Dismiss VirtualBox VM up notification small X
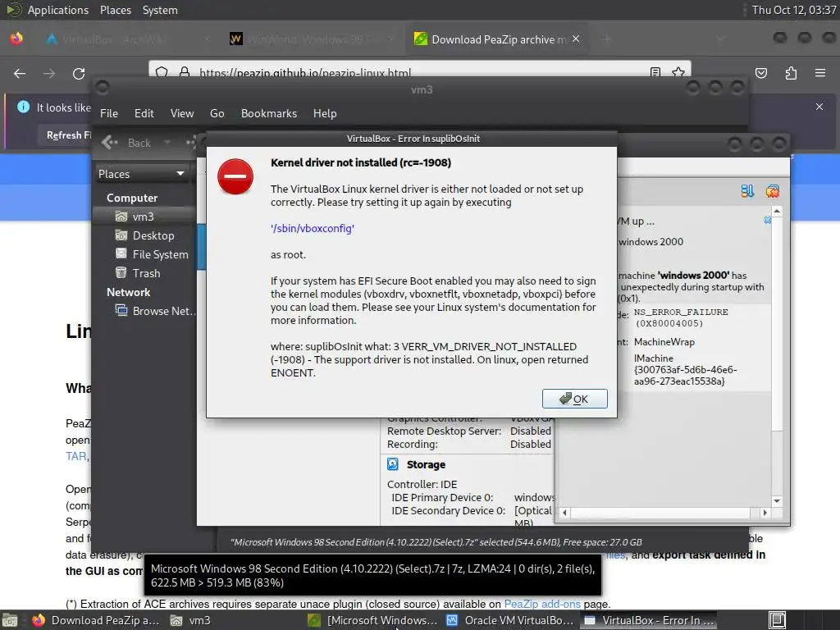840x630 pixels. pos(767,220)
